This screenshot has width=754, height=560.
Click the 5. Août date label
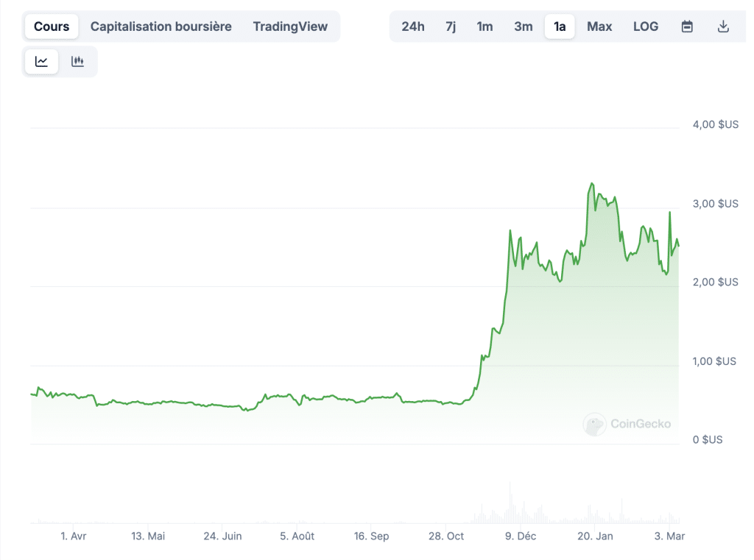pyautogui.click(x=297, y=536)
